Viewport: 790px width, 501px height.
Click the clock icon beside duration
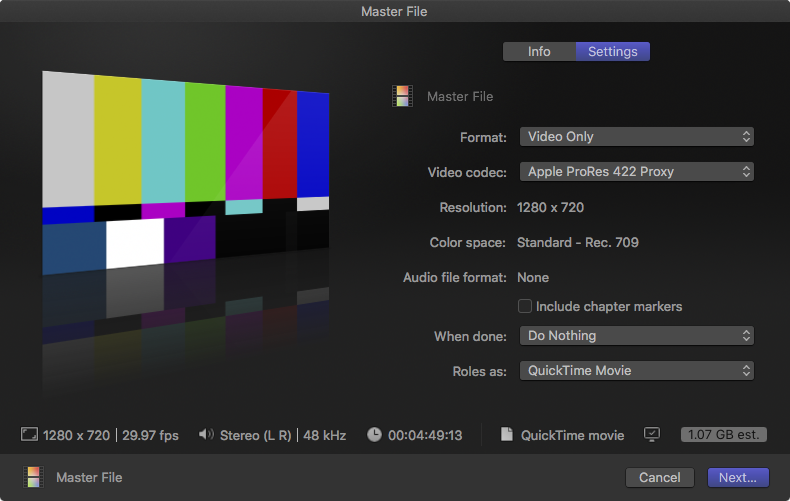pos(374,434)
